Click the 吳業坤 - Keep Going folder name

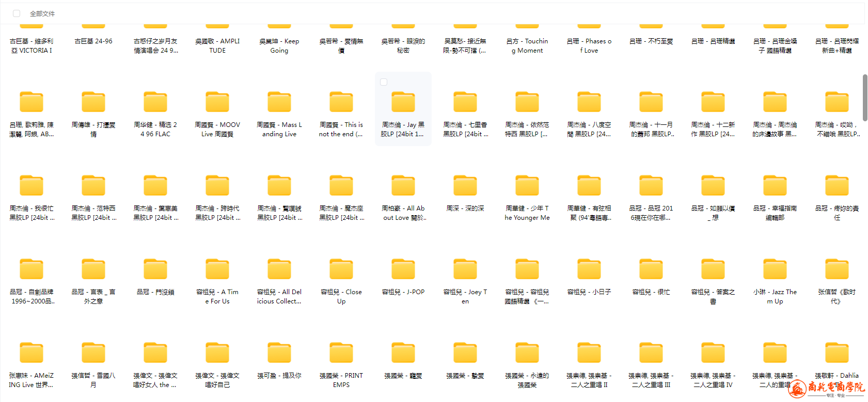click(279, 46)
